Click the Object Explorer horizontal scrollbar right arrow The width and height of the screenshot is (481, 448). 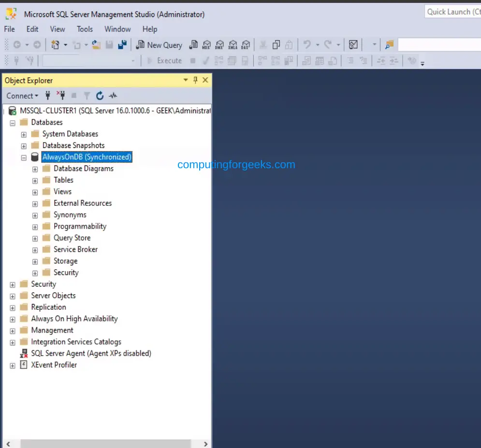pos(205,444)
